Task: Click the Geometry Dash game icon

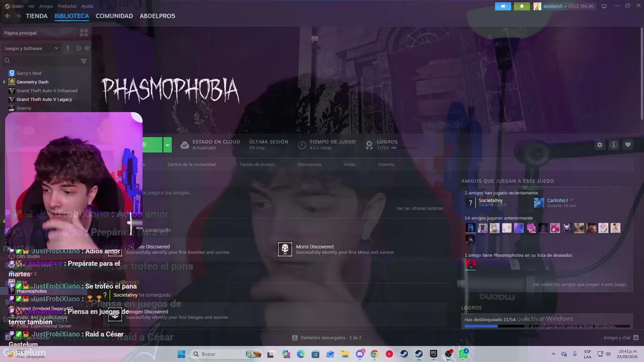Action: coord(12,82)
